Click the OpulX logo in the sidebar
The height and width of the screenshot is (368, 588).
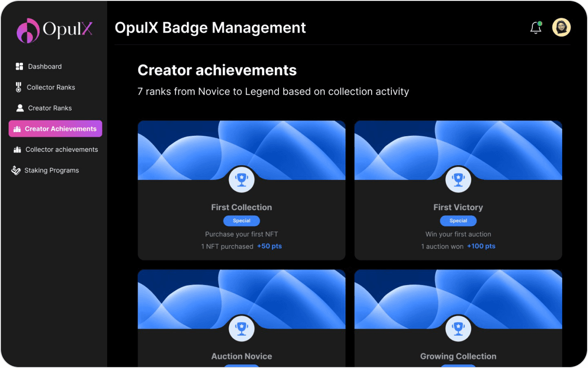point(54,30)
